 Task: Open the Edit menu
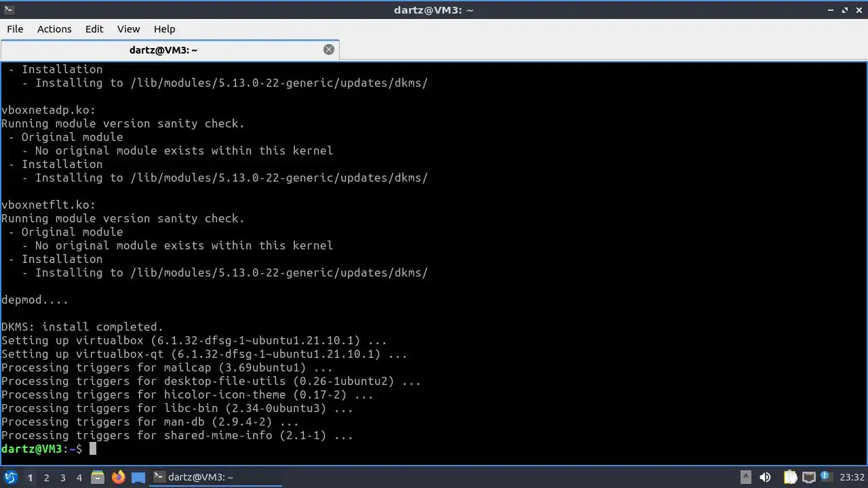click(x=94, y=29)
